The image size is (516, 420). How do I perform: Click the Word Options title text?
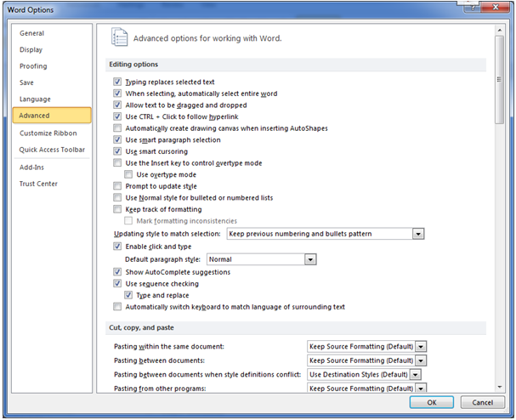[31, 10]
